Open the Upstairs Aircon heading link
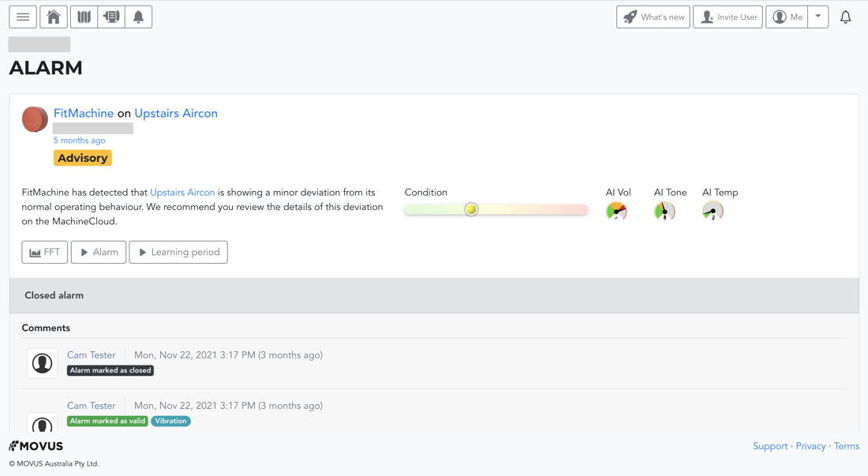 (176, 113)
